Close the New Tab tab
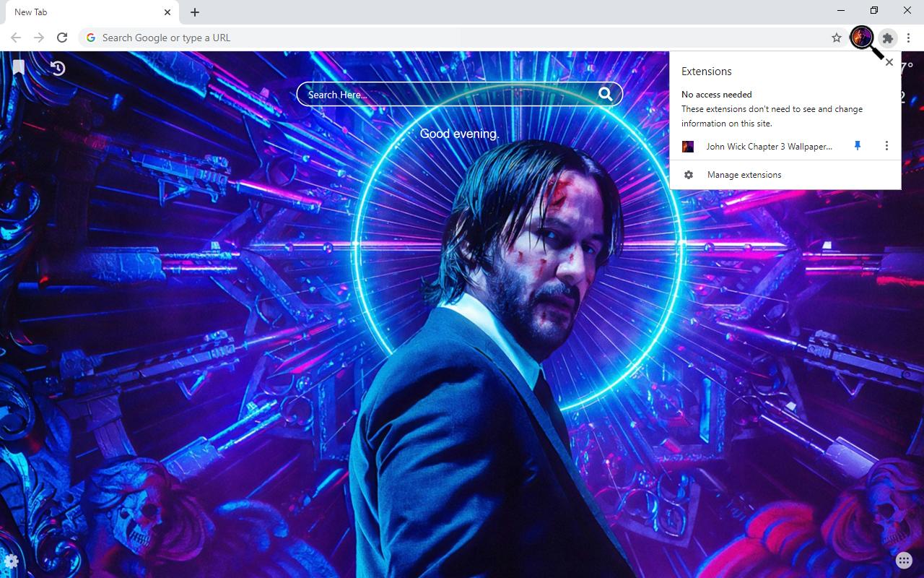This screenshot has height=578, width=924. (x=167, y=12)
